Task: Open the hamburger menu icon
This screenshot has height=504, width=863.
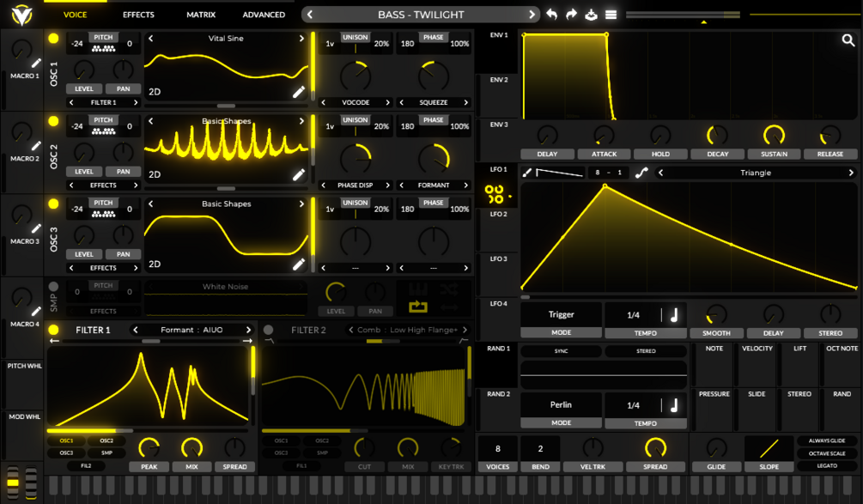Action: [x=611, y=15]
